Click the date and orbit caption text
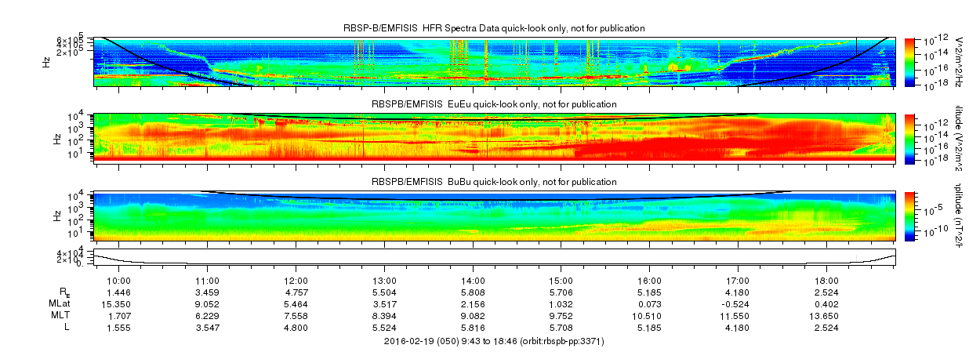This screenshot has height=352, width=980. click(x=494, y=342)
